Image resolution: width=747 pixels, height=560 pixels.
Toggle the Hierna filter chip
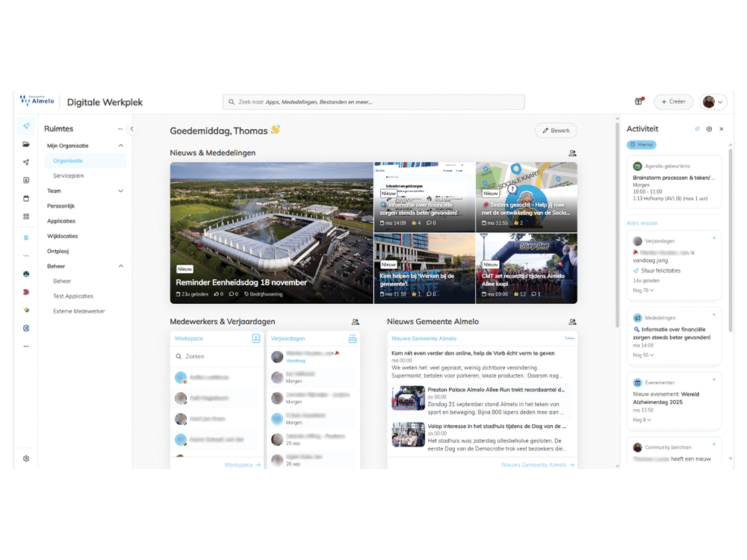click(x=642, y=145)
